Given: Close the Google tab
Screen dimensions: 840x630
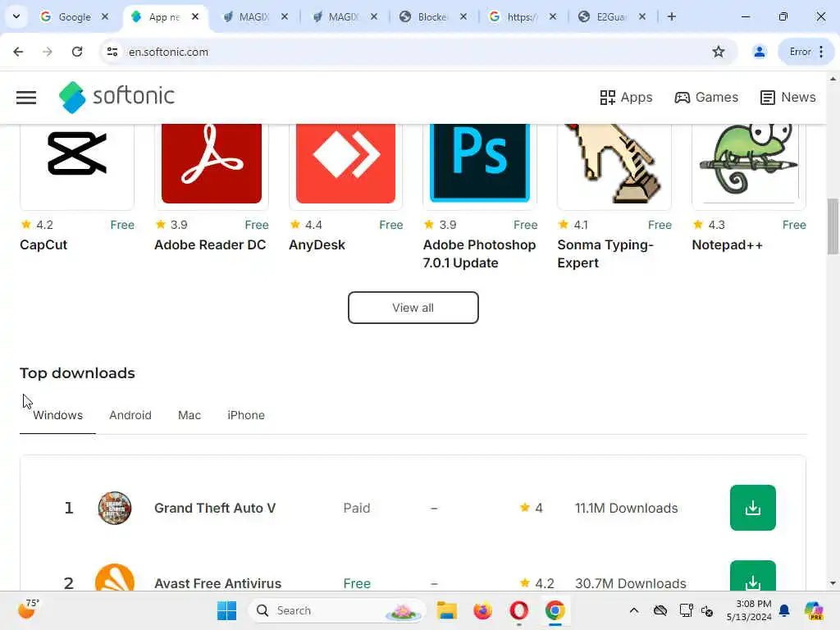Looking at the screenshot, I should [x=105, y=16].
